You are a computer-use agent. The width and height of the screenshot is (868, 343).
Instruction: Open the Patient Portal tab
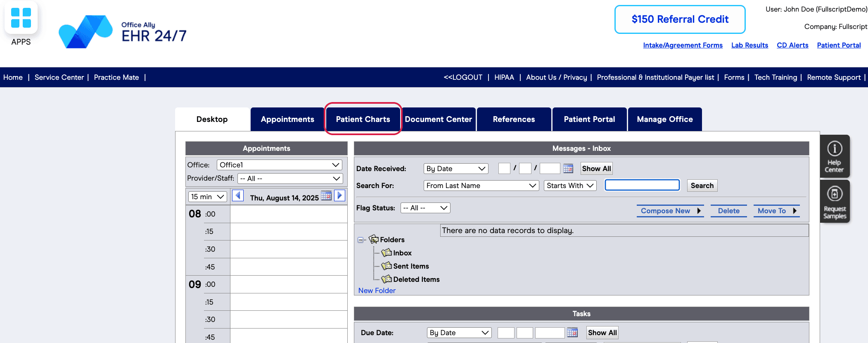point(590,119)
